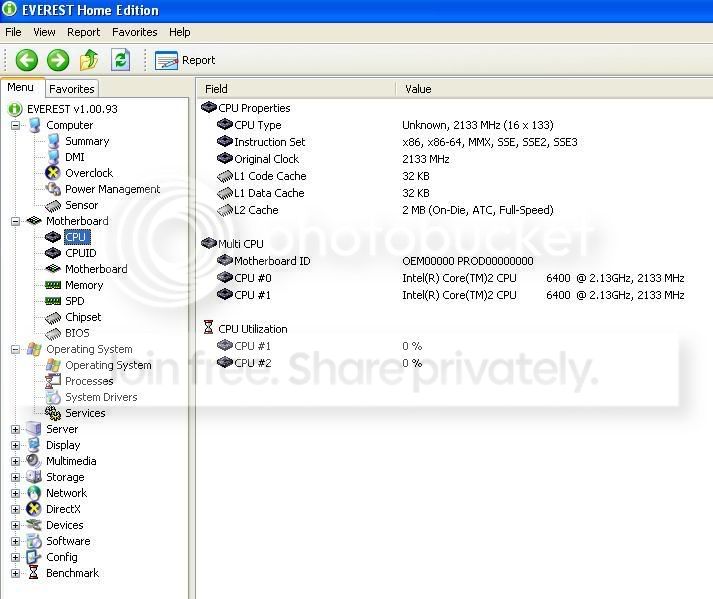Open the Favorites menu
The width and height of the screenshot is (713, 599).
coord(135,32)
